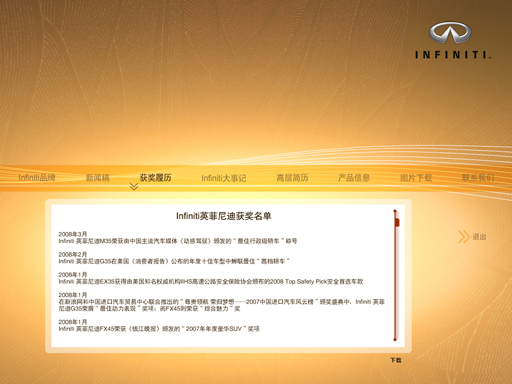Screen dimensions: 512x384
Task: Click the 下载 download link
Action: tap(396, 360)
